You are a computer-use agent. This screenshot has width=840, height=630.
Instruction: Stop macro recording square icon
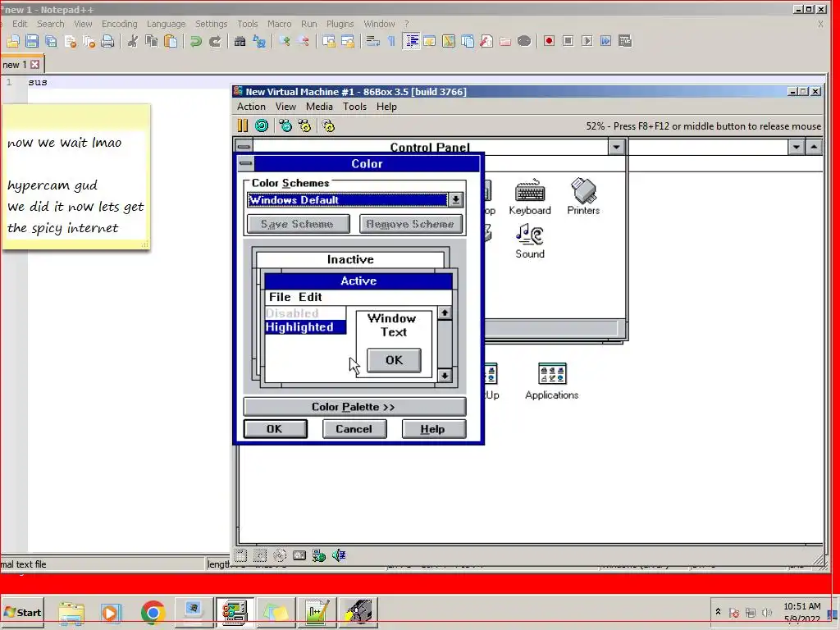[x=568, y=41]
